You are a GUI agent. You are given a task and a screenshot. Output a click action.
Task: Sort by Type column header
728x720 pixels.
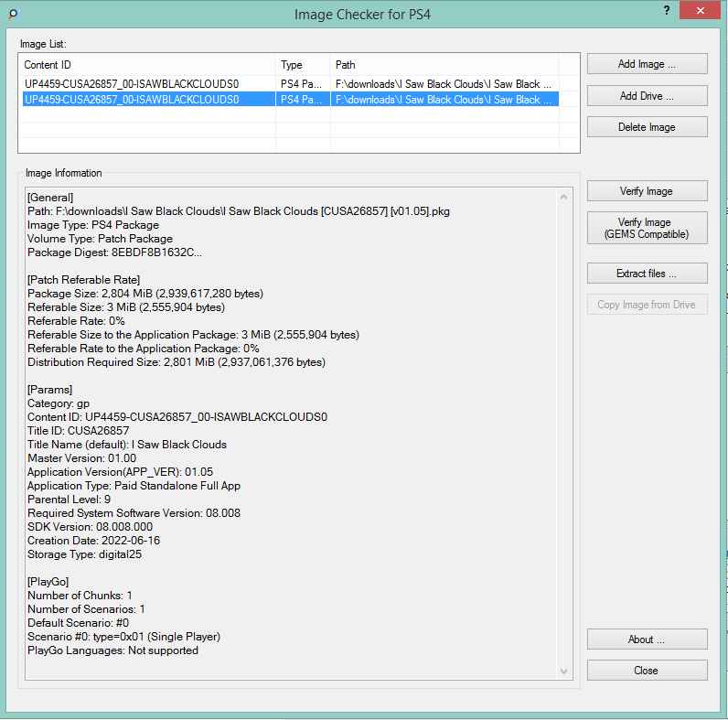pyautogui.click(x=303, y=65)
